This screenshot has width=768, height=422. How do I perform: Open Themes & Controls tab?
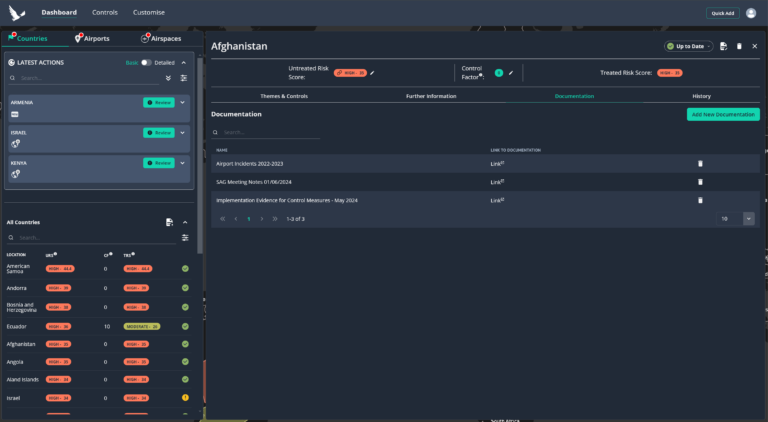[x=284, y=96]
